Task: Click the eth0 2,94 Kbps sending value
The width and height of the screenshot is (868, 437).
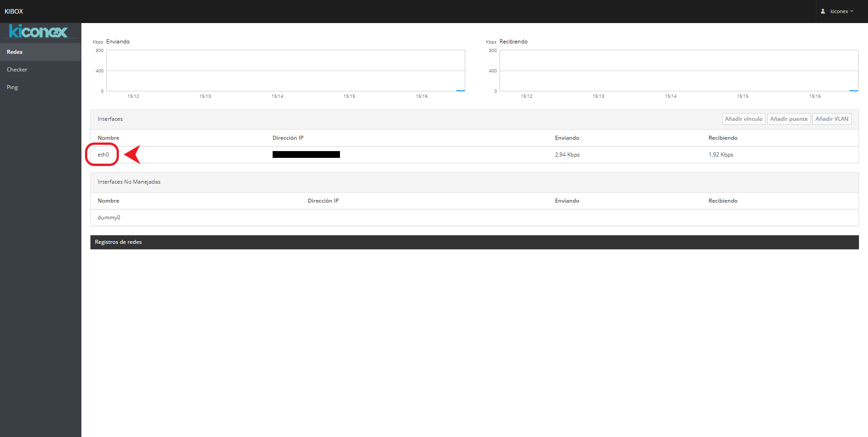Action: coord(567,155)
